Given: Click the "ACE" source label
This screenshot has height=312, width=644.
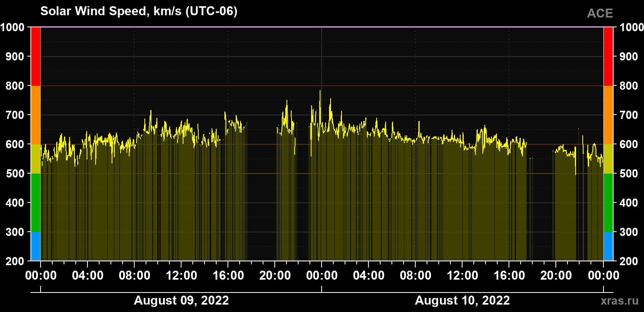Looking at the screenshot, I should coord(600,13).
